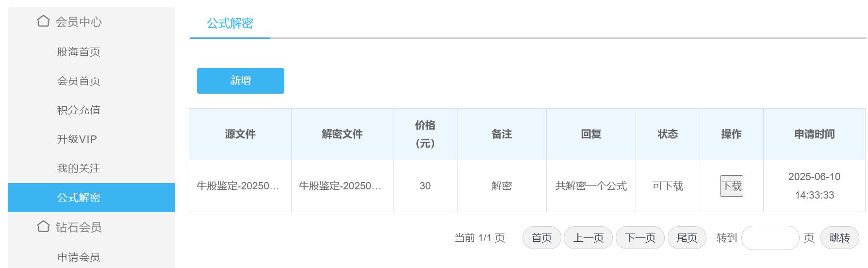Open 申请会员 under 钻石会员
The width and height of the screenshot is (868, 268).
click(x=79, y=257)
